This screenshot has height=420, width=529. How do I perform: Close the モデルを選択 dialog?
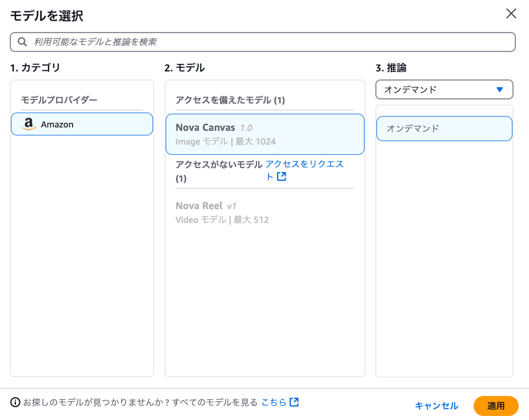pos(511,14)
